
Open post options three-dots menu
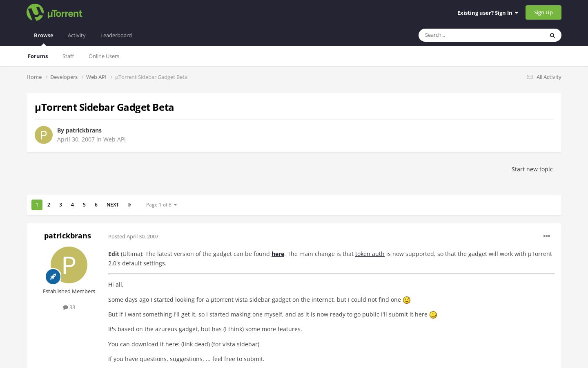pos(546,236)
